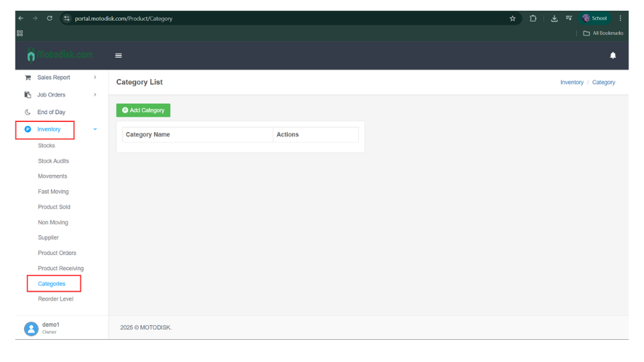Bookmark page with star icon

[x=513, y=18]
